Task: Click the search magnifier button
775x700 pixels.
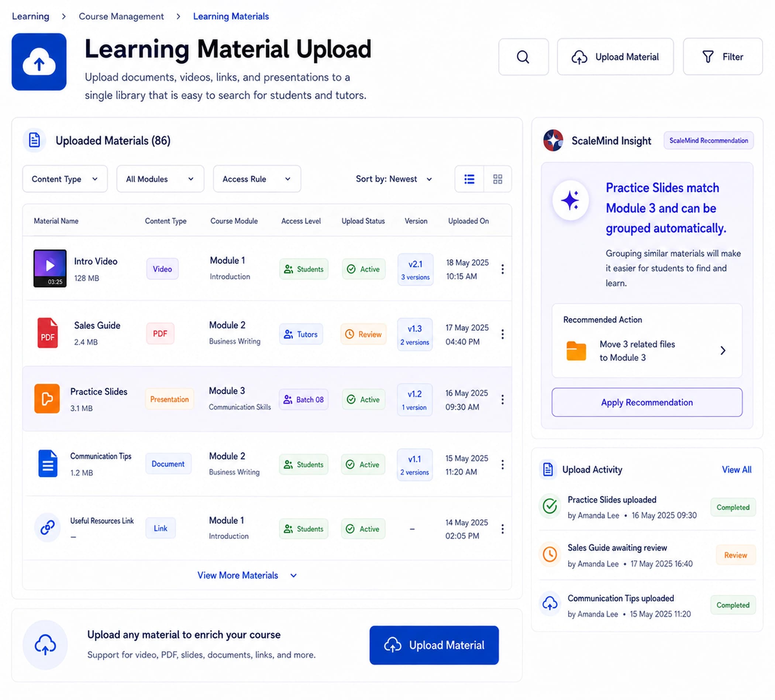Action: [x=523, y=57]
